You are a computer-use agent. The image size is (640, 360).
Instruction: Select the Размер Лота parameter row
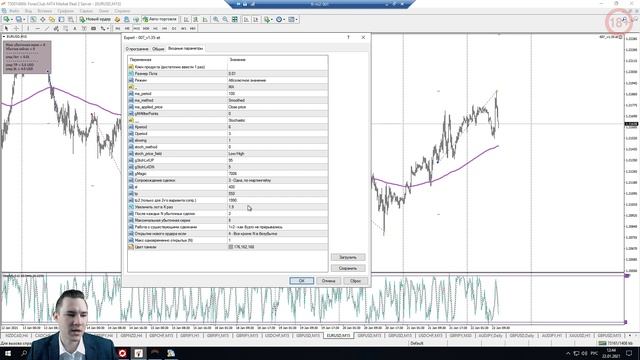click(228, 73)
